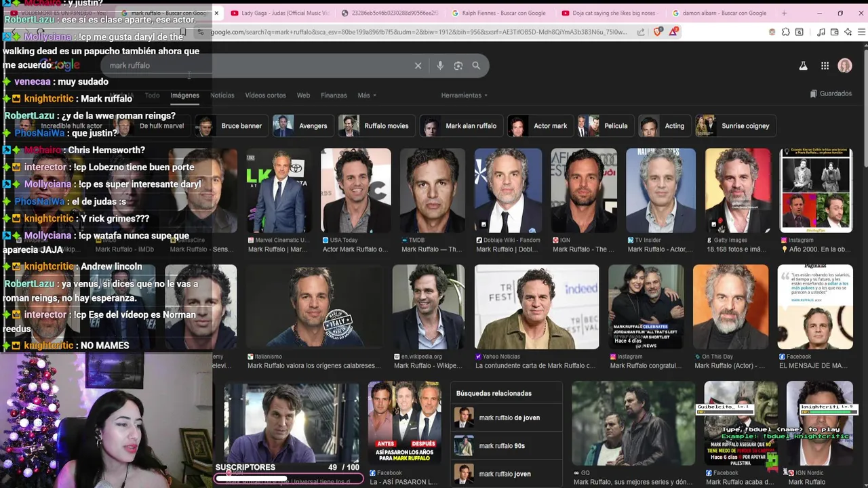Filter by Mark alan ruffalo chip
Screen dimensions: 868x488
(x=461, y=125)
